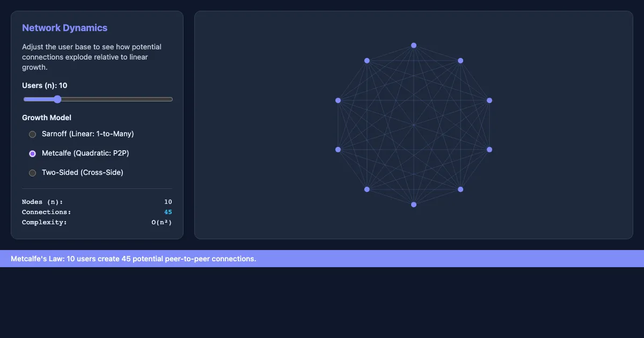Click the 'Nodes (n):' stat row label
This screenshot has width=644, height=338.
coord(42,202)
